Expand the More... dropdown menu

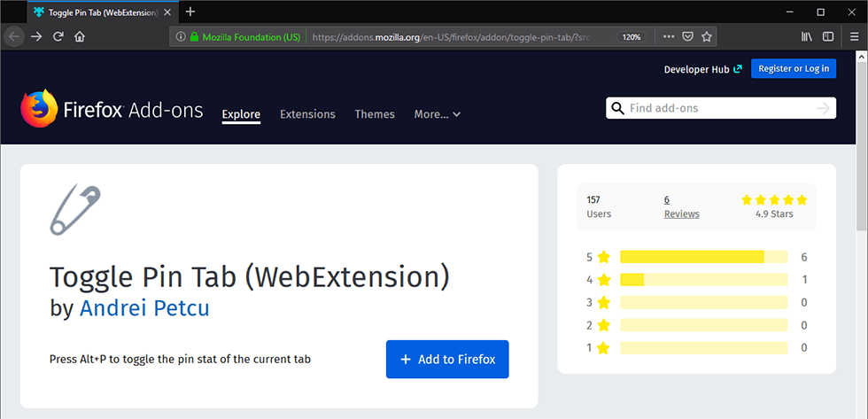438,114
